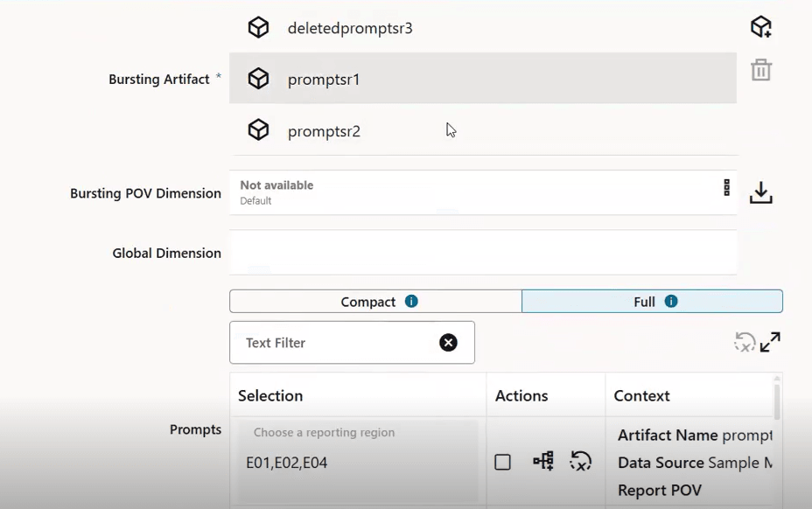Viewport: 812px width, 509px height.
Task: Click the 'Choose a reporting region' prompt label
Action: 324,432
